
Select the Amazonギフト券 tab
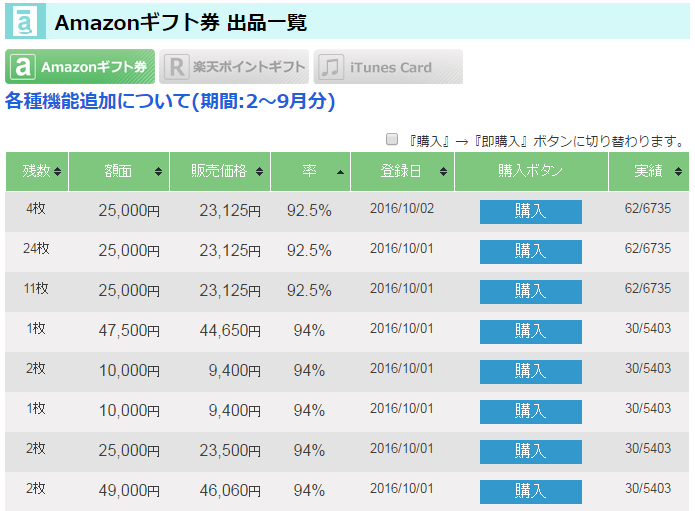pyautogui.click(x=80, y=67)
